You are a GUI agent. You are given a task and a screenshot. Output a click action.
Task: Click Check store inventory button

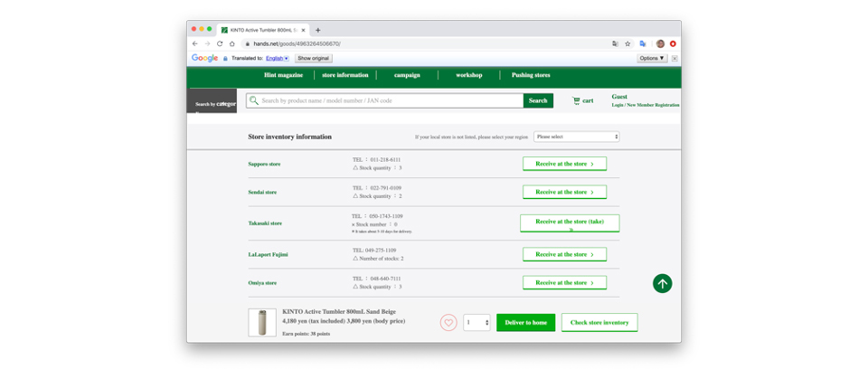click(599, 323)
